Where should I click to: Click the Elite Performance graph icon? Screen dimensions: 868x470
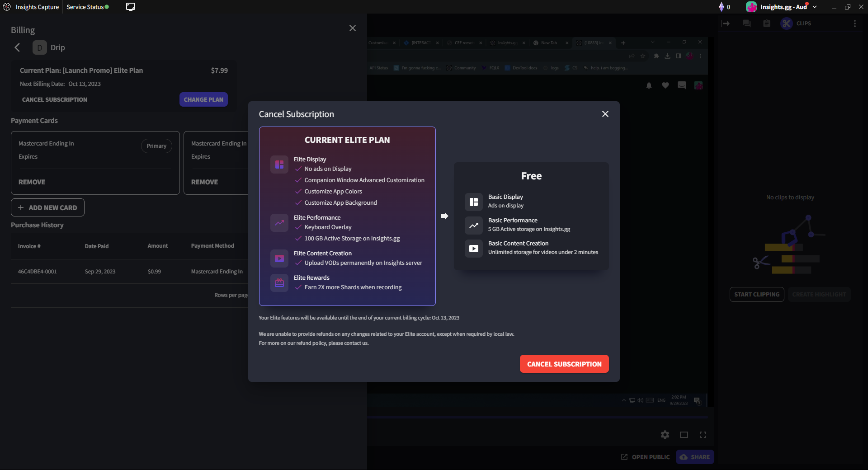click(x=279, y=223)
